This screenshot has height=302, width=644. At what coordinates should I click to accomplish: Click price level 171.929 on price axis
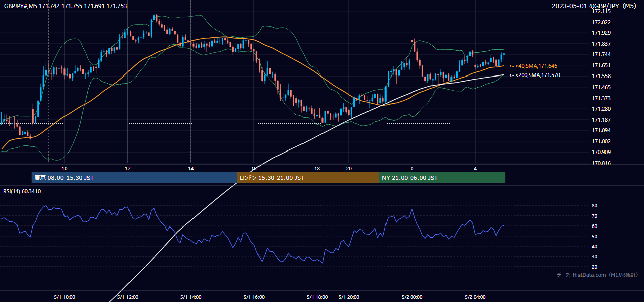(x=602, y=33)
